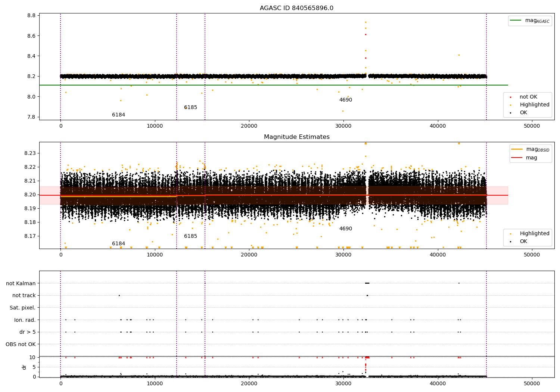Click the "8.21" y-axis tick label

coord(30,181)
